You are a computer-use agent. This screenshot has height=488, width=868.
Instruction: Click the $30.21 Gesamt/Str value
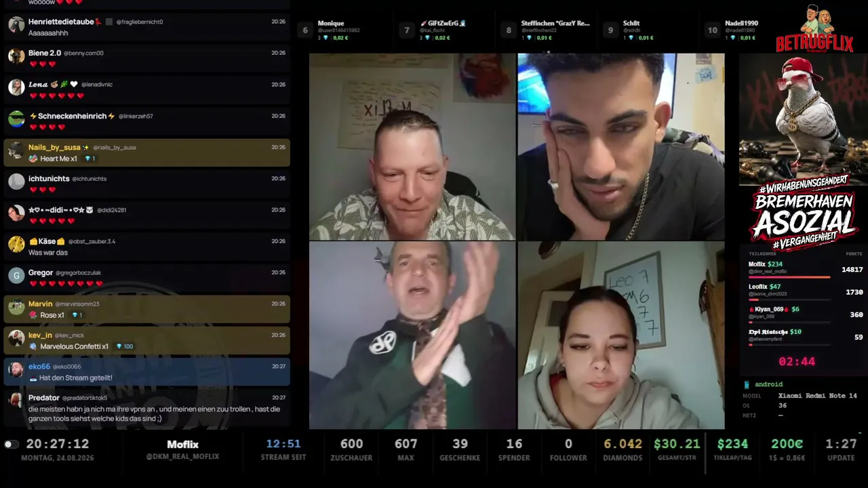(x=677, y=444)
